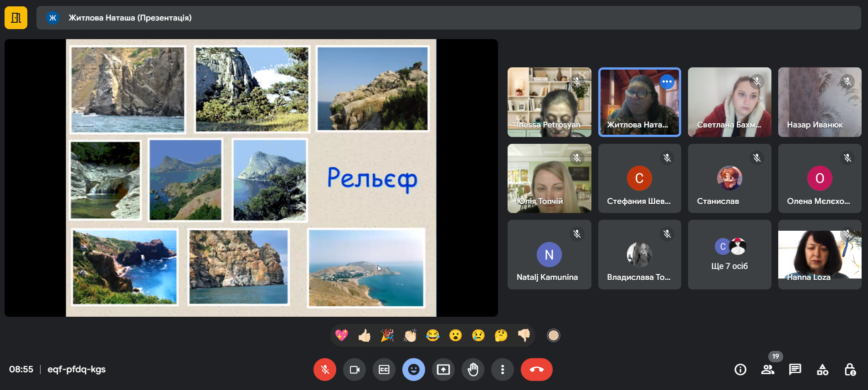Open the chat panel
The image size is (868, 390).
[795, 370]
